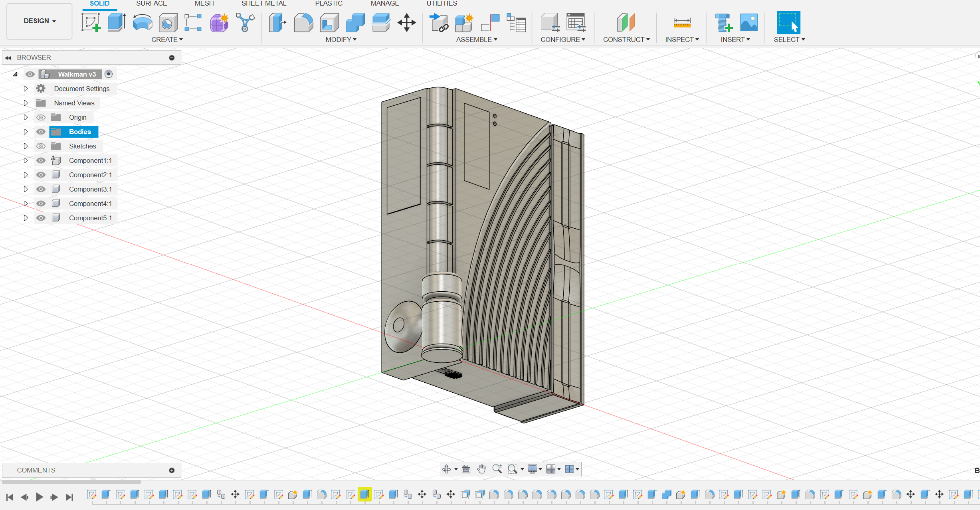Select the Revolve tool icon
Image resolution: width=980 pixels, height=510 pixels.
pos(142,22)
